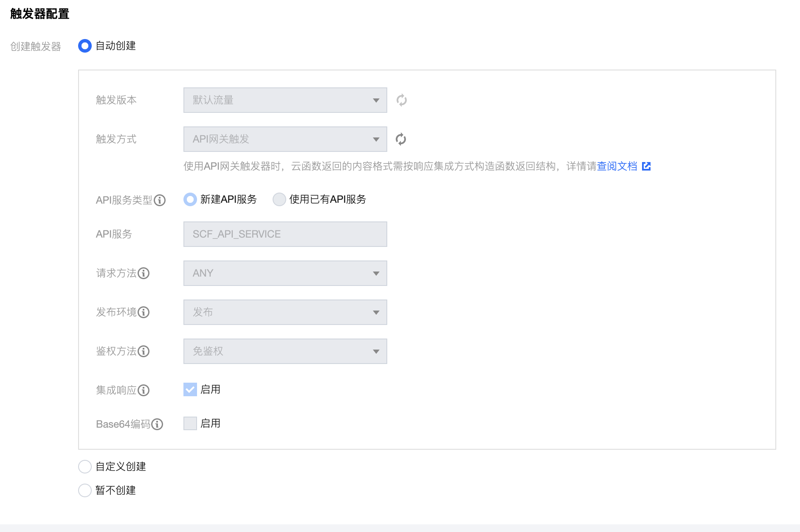Viewport: 800px width, 532px height.
Task: Click the info icon next to 发布环境
Action: point(144,313)
